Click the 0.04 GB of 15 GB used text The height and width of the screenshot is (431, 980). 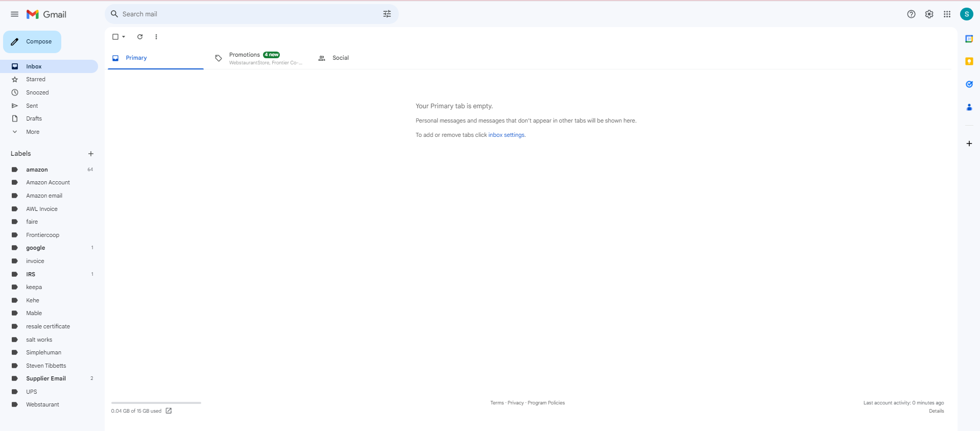pyautogui.click(x=136, y=411)
